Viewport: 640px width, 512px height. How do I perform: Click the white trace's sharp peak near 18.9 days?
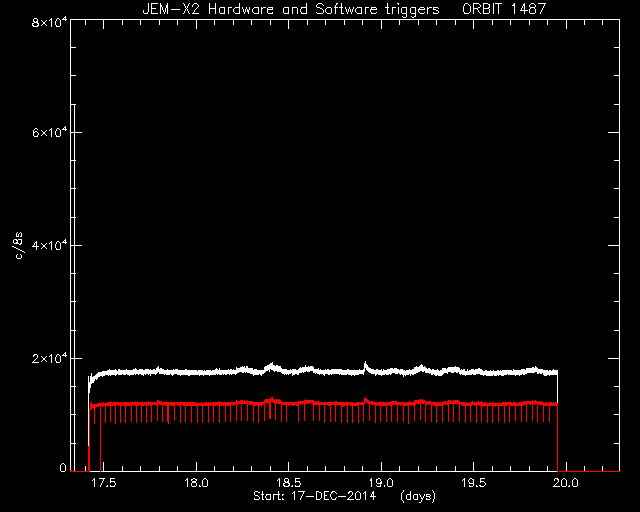click(365, 363)
